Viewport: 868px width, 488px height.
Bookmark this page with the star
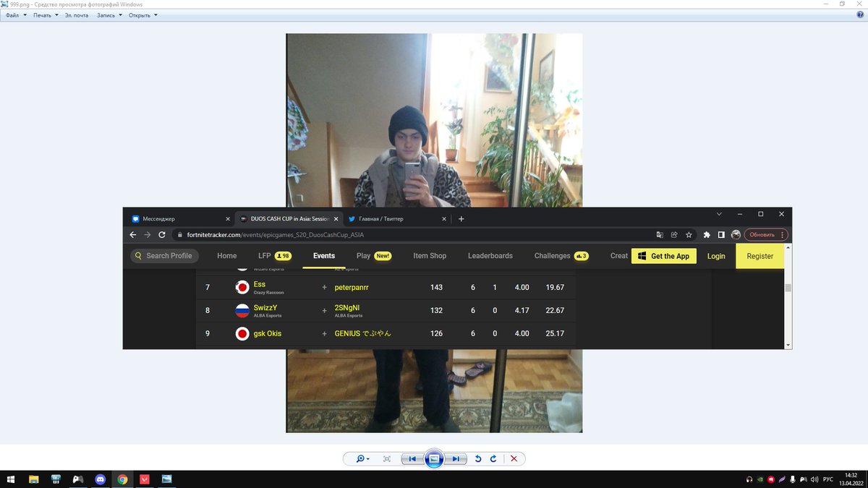(689, 235)
